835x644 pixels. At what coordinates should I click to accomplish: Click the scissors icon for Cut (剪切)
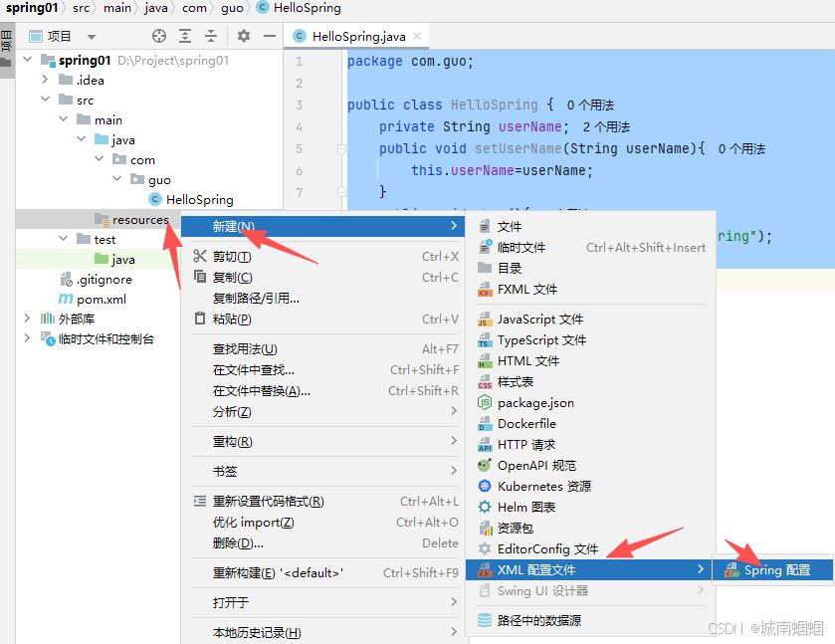click(x=200, y=257)
